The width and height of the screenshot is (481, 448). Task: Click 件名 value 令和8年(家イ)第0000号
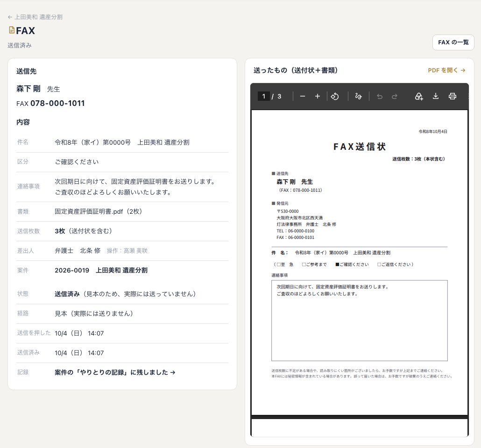point(92,142)
